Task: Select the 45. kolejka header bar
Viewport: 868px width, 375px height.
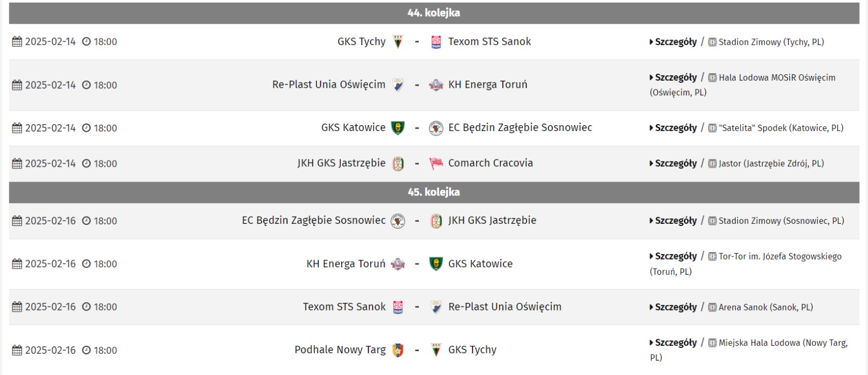Action: tap(434, 192)
